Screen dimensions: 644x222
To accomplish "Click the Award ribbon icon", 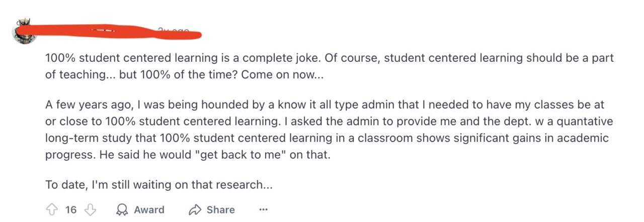I will click(121, 209).
